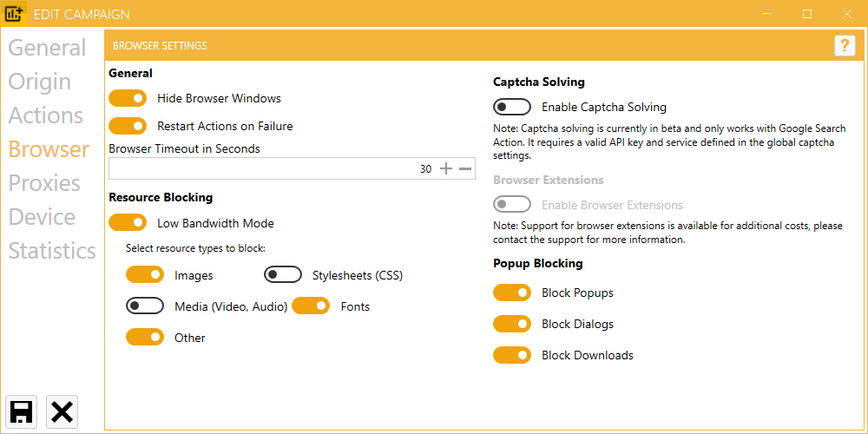Go to the Statistics tab
This screenshot has height=434, width=868.
coord(52,251)
